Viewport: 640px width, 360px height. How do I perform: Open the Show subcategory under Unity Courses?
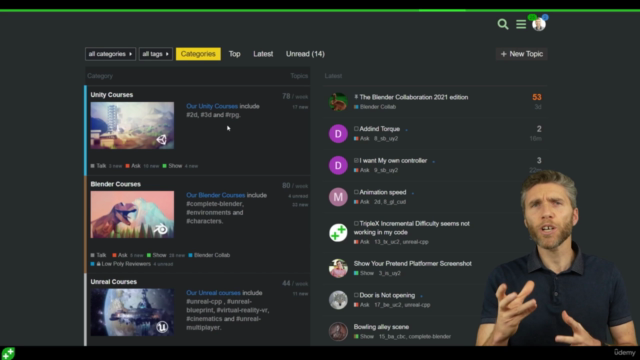[x=172, y=166]
